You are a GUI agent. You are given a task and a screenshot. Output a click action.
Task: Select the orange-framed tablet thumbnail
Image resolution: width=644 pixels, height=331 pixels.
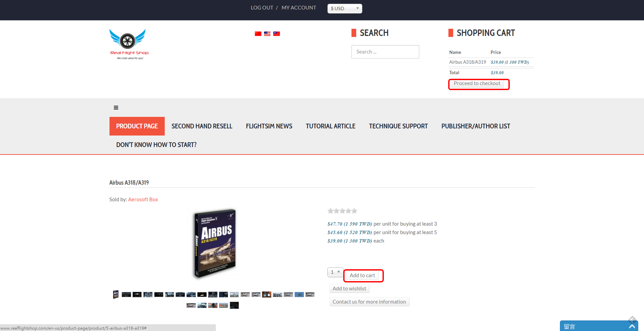pos(267,294)
